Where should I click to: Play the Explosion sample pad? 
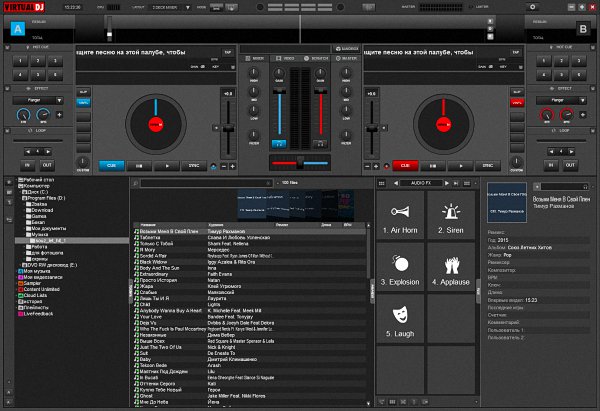pos(402,265)
